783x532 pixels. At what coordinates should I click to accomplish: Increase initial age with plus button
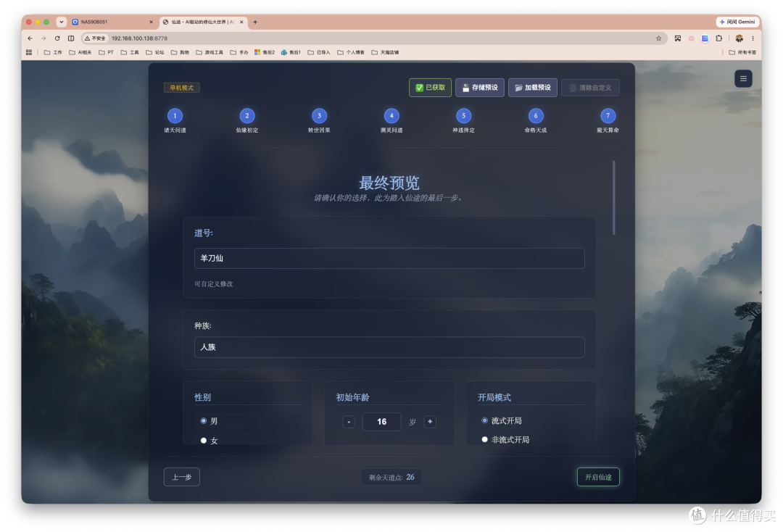click(x=430, y=422)
